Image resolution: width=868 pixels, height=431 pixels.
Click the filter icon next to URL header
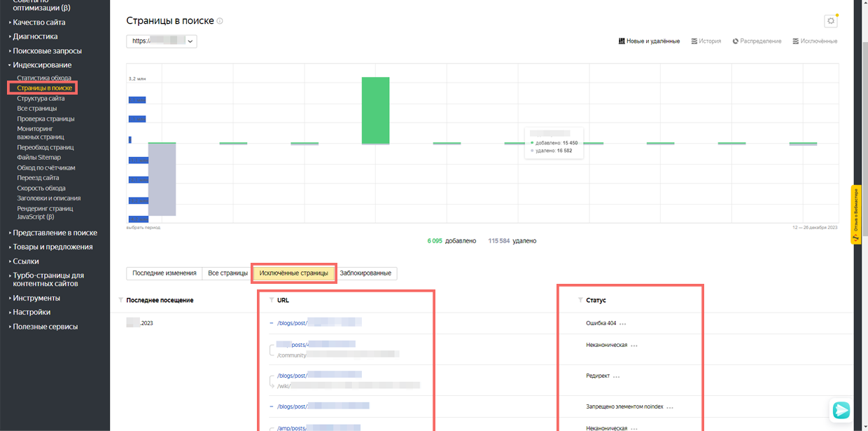click(272, 300)
